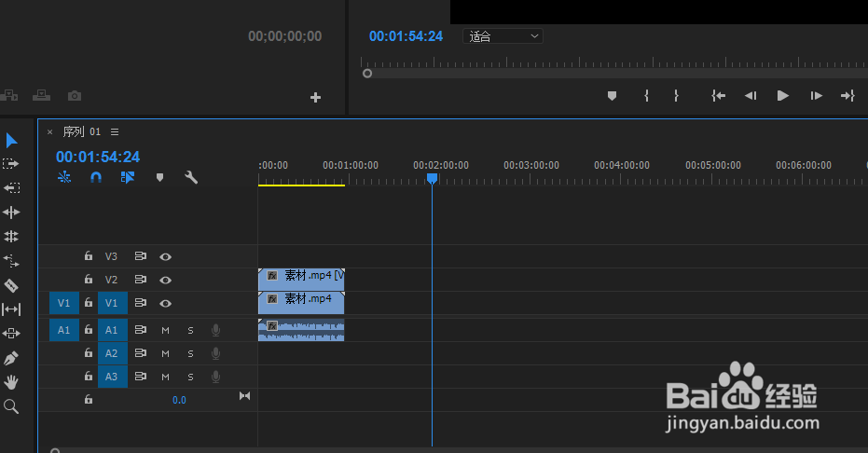This screenshot has width=868, height=453.
Task: Play the sequence in Program monitor
Action: [783, 96]
